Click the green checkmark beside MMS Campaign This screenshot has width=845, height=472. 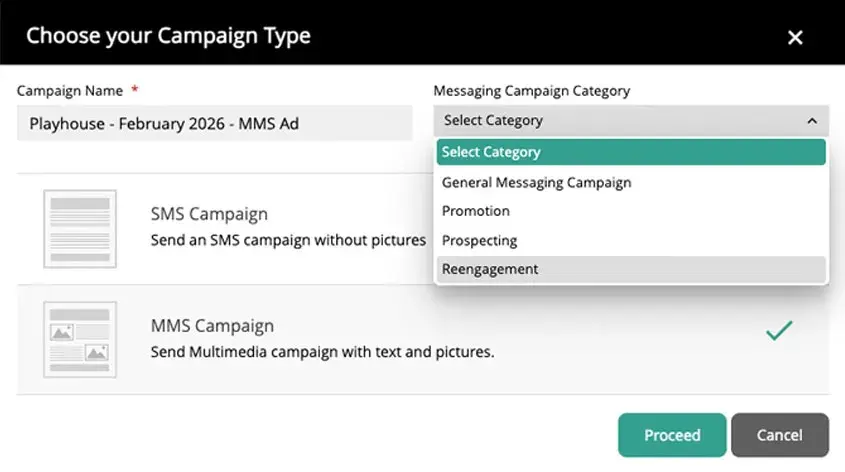pyautogui.click(x=779, y=330)
